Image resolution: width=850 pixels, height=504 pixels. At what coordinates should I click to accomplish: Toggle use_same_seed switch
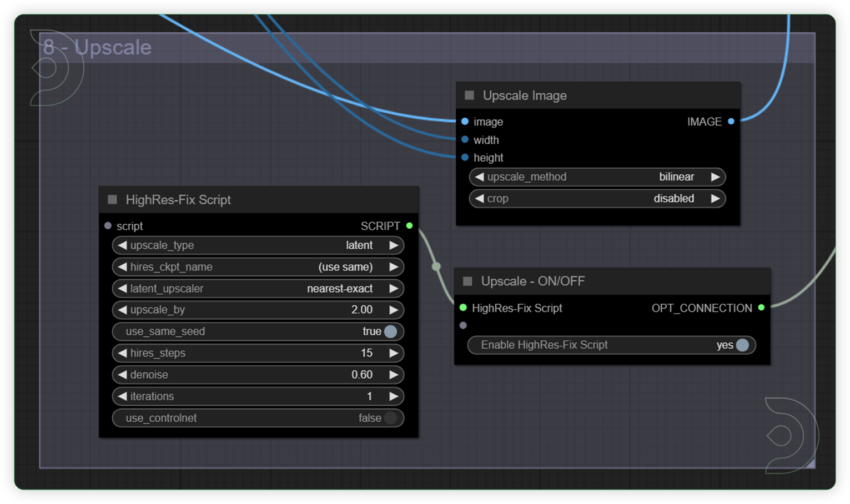pos(390,331)
